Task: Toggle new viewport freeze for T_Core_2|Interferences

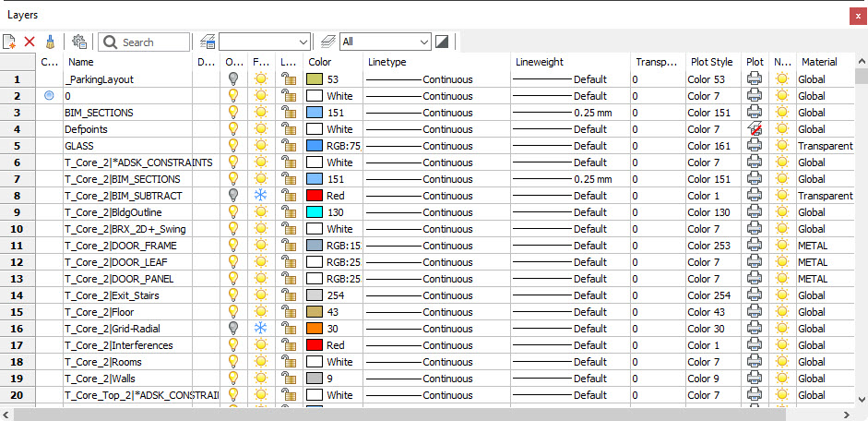Action: coord(782,345)
